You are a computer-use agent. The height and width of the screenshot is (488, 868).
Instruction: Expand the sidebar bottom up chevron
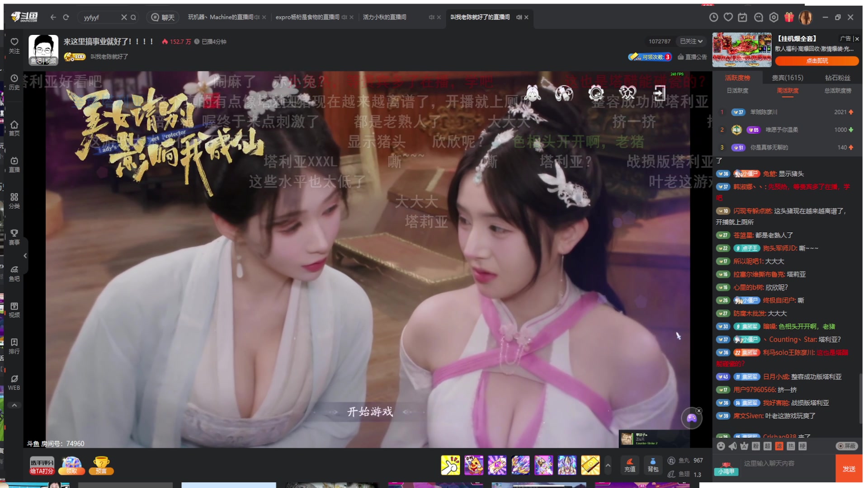tap(14, 405)
